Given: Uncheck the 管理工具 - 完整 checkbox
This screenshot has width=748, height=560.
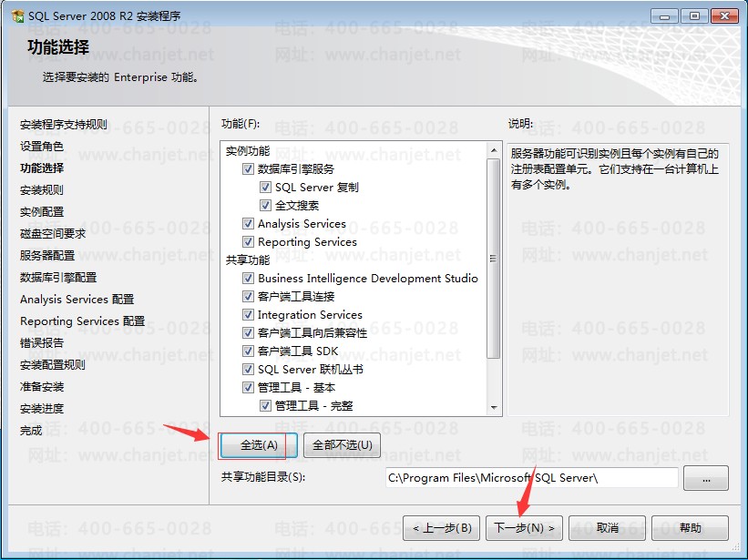Looking at the screenshot, I should pyautogui.click(x=265, y=405).
